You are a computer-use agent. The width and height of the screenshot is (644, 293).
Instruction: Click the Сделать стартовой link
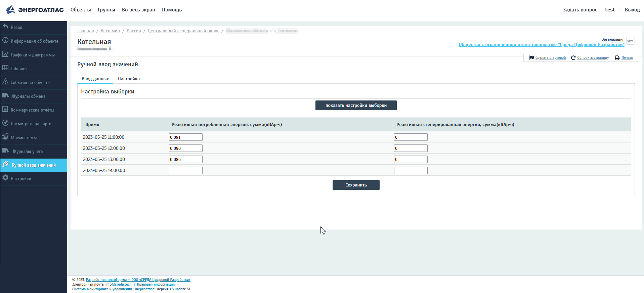[x=550, y=58]
